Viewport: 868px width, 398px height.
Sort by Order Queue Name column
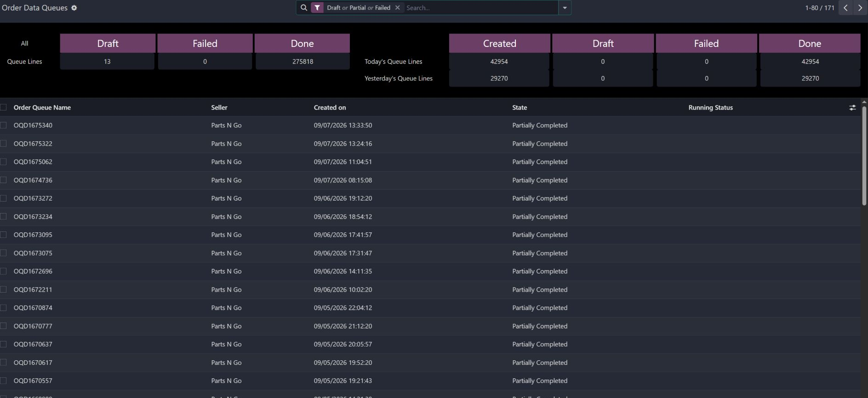(42, 108)
